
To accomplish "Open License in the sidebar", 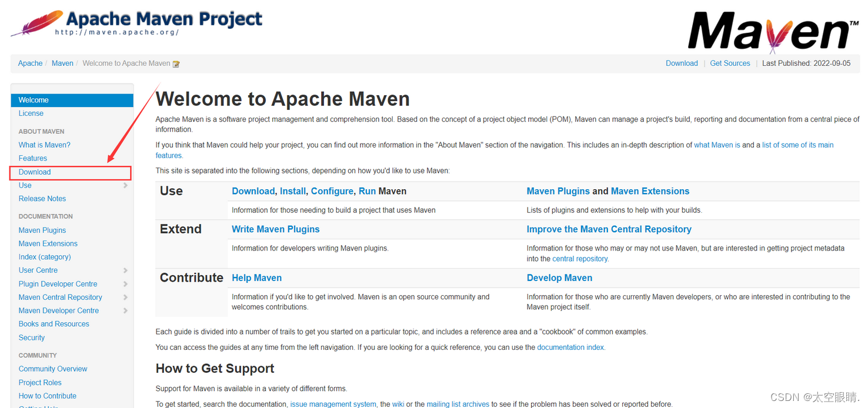I will (x=31, y=113).
